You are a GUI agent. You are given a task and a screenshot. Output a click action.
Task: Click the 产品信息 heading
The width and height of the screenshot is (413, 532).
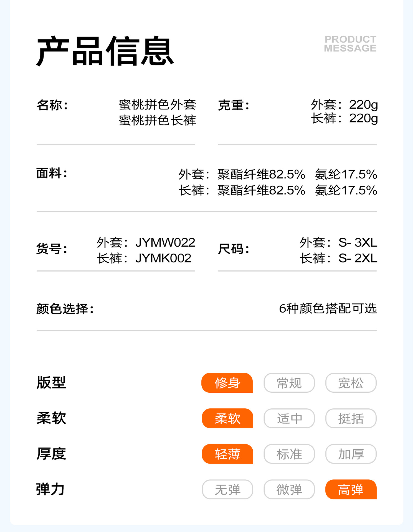105,52
